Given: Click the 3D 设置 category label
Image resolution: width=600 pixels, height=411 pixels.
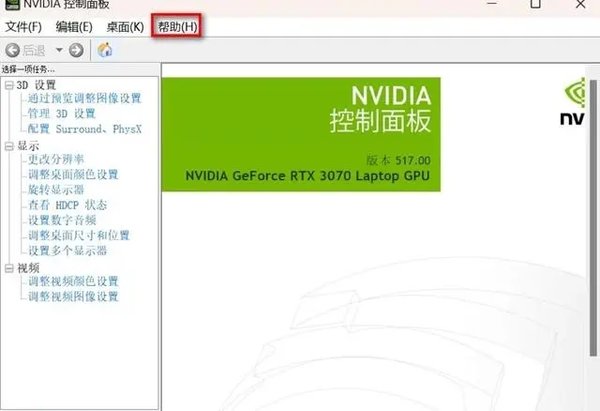Looking at the screenshot, I should point(36,85).
